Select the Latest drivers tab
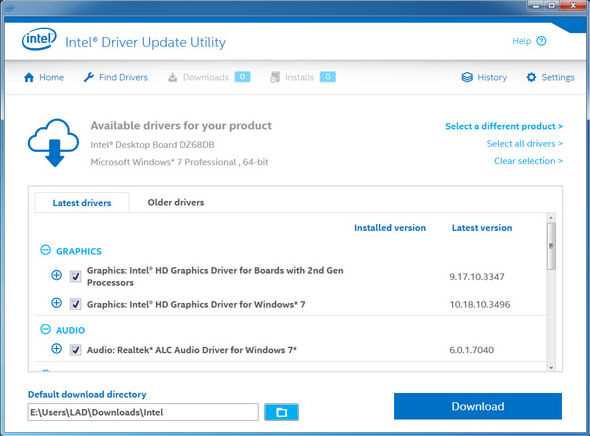Viewport: 590px width, 436px height. coord(82,203)
